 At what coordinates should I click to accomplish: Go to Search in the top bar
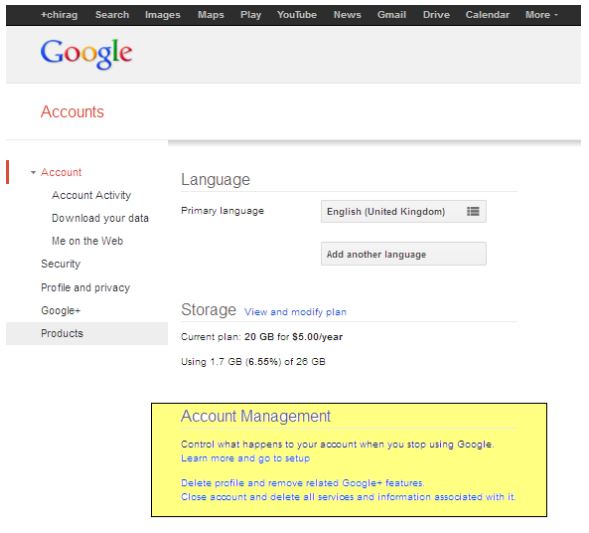point(112,15)
